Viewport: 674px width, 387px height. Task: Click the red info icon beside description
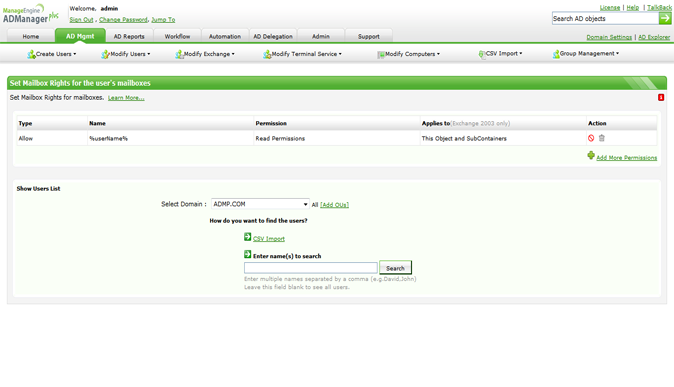(661, 98)
